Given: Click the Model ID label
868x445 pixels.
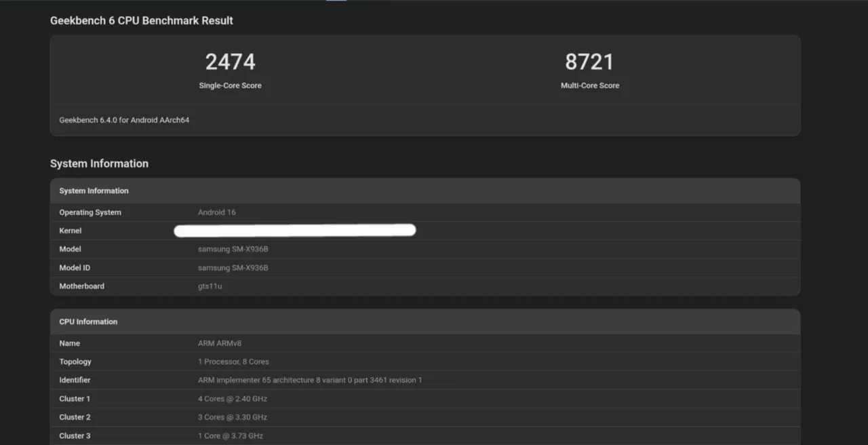Looking at the screenshot, I should pos(75,268).
